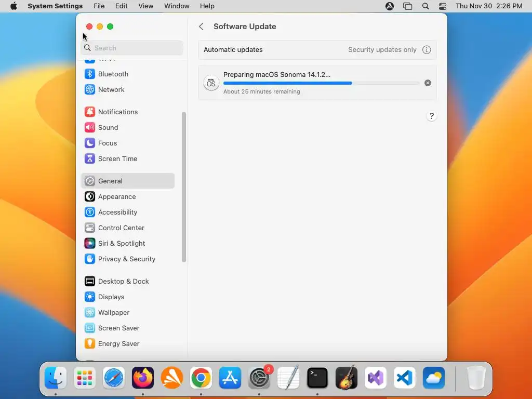Click the round black-and-white menu bar icon
Viewport: 532px width, 399px height.
click(x=390, y=6)
